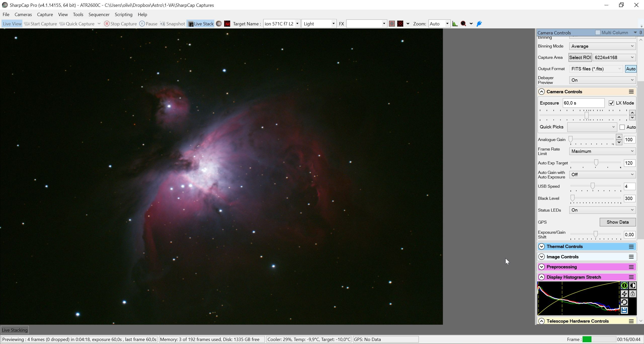Click the USB Speed slider thumb

click(x=593, y=186)
